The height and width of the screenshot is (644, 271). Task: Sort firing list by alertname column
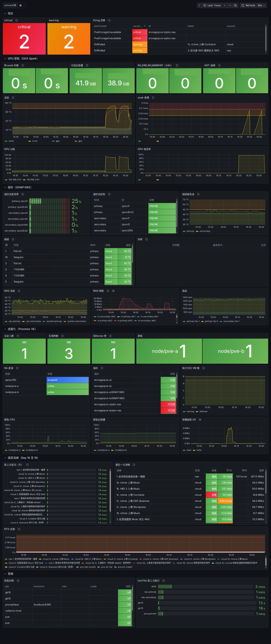[x=100, y=26]
